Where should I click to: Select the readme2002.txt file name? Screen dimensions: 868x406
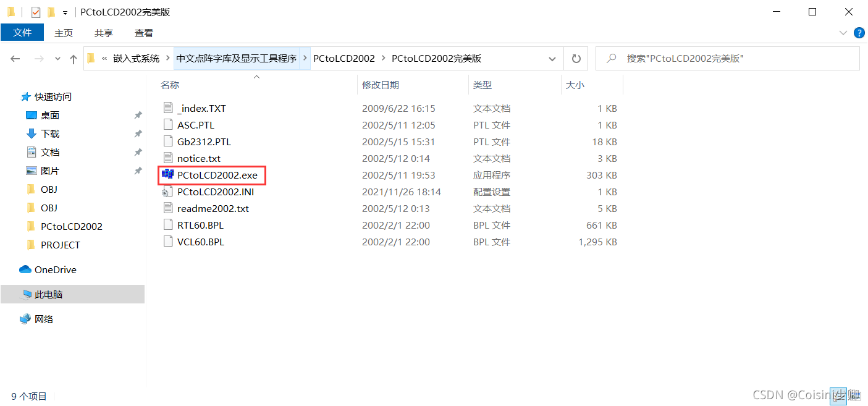[213, 208]
